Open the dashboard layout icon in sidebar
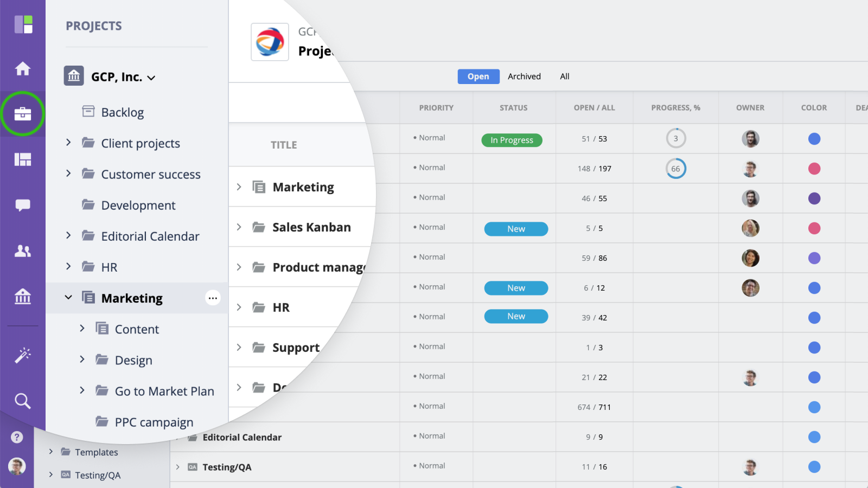The image size is (868, 488). click(x=23, y=159)
